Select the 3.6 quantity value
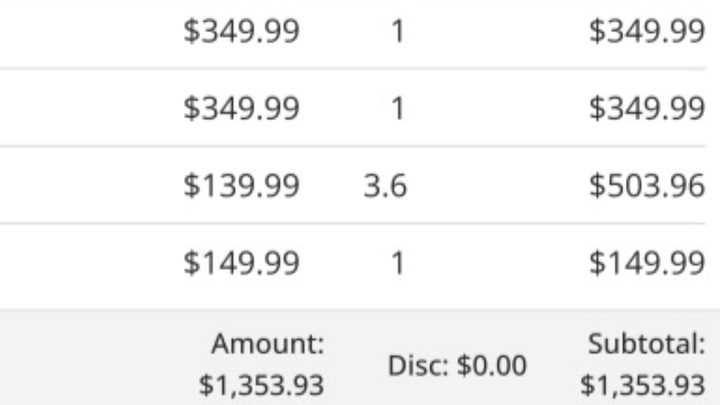The height and width of the screenshot is (405, 720). 385,186
